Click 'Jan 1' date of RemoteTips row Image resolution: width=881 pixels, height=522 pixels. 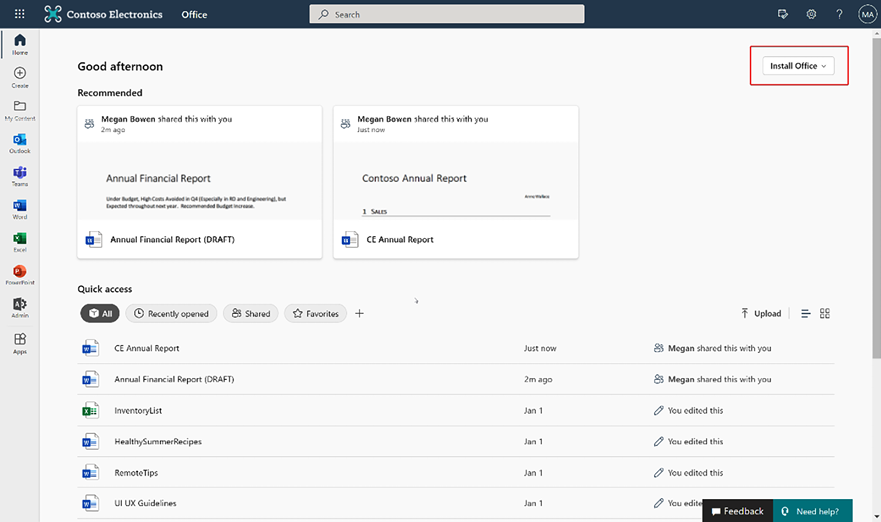(533, 473)
